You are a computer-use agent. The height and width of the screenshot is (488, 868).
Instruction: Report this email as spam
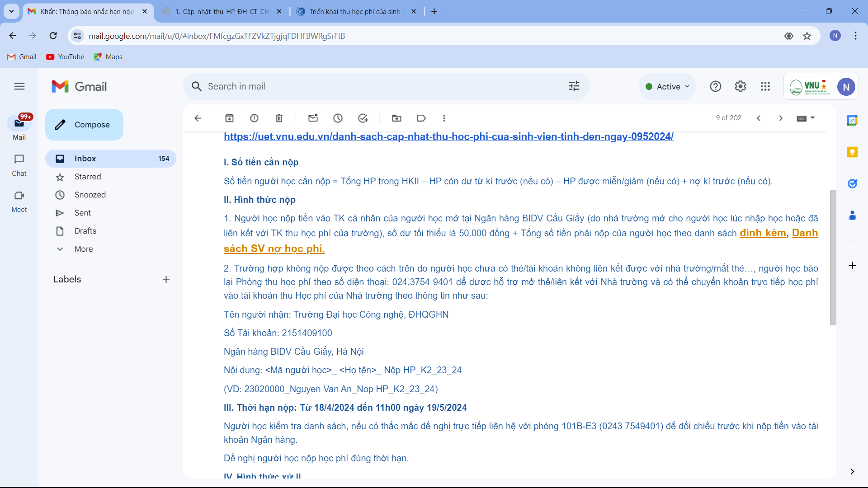tap(254, 118)
